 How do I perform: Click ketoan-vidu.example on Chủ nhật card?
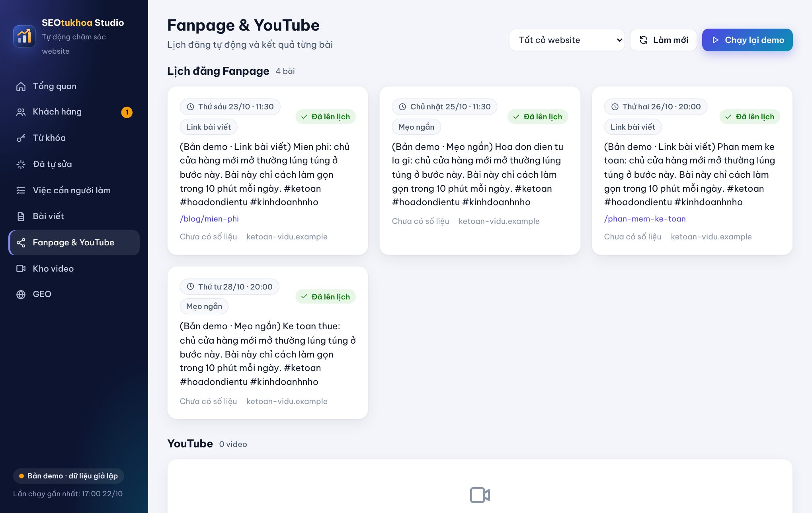[x=499, y=221]
